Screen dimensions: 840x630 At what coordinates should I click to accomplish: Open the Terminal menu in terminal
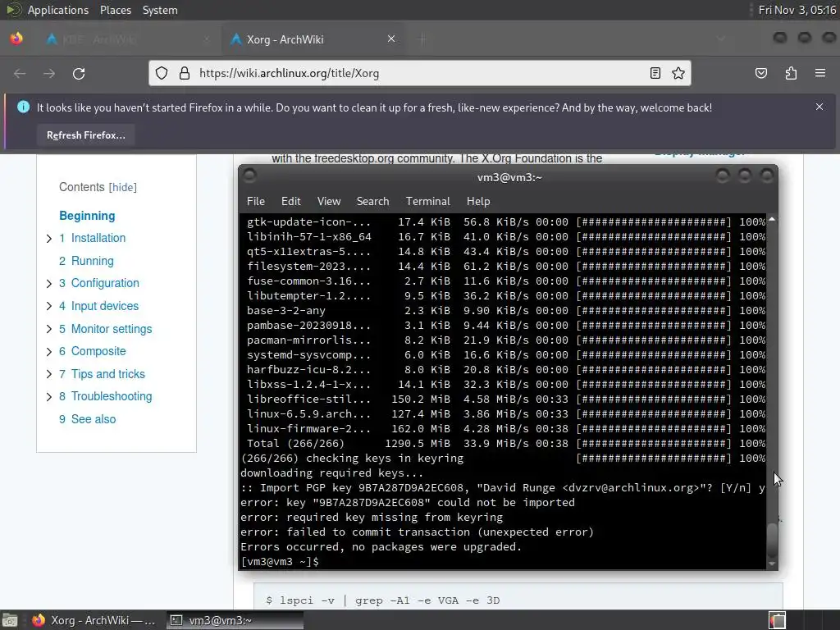pos(427,202)
